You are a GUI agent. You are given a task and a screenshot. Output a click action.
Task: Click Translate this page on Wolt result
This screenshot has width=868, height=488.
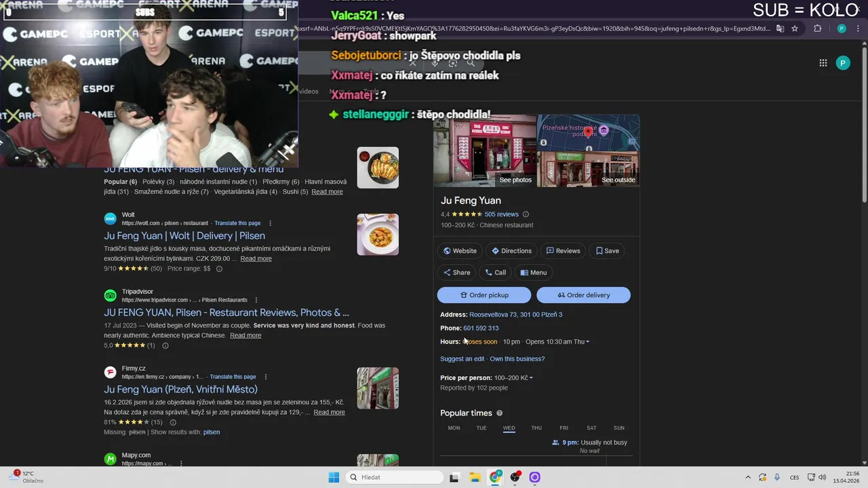pos(237,223)
